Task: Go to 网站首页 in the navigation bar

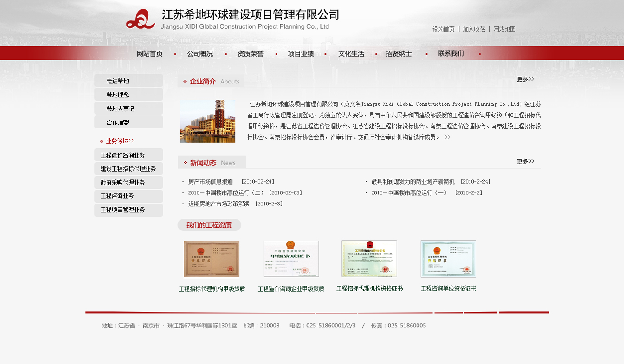Action: 150,54
